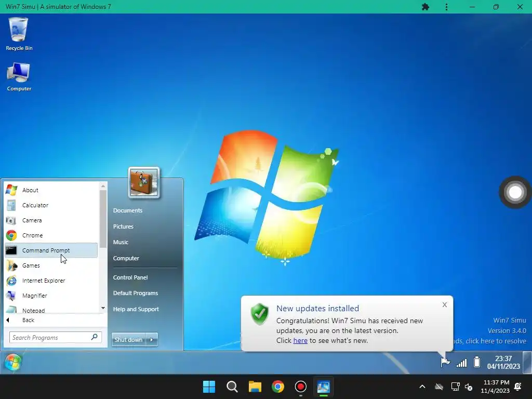The width and height of the screenshot is (532, 399).
Task: Open Pictures from the Start menu
Action: coord(123,227)
